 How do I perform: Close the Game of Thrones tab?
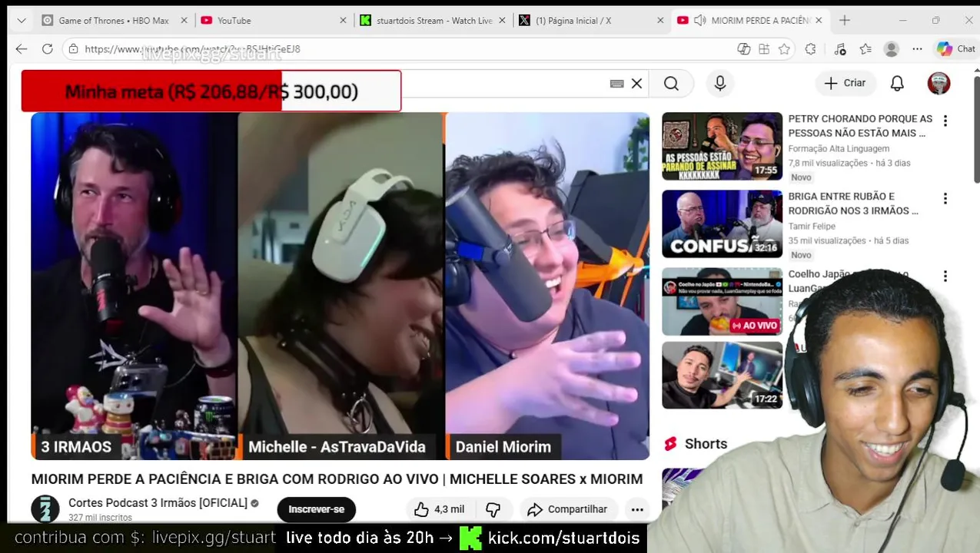click(x=184, y=21)
